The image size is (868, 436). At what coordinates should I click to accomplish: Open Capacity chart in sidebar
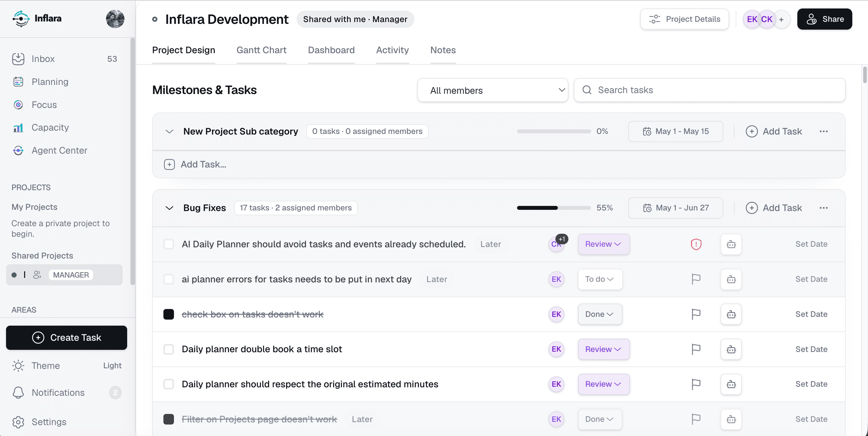tap(50, 128)
